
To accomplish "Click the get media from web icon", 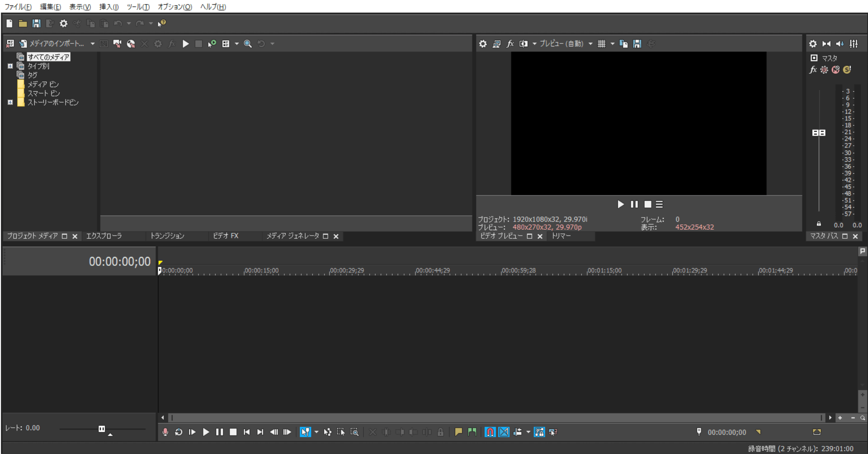I will point(131,44).
